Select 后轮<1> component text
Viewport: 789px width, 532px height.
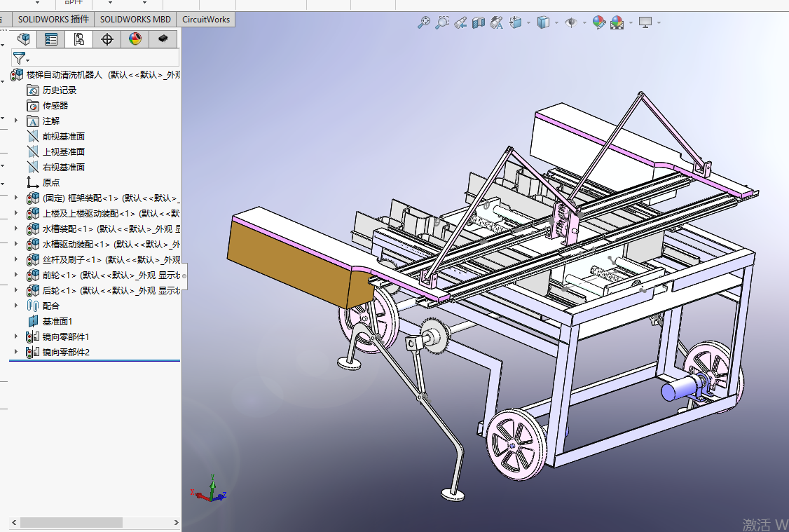(60, 290)
